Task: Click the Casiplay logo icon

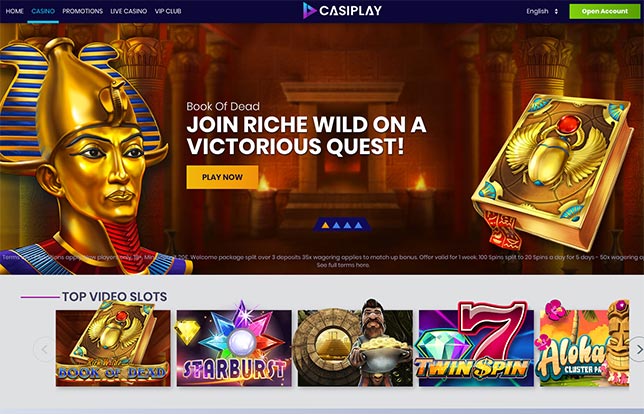Action: pyautogui.click(x=309, y=11)
